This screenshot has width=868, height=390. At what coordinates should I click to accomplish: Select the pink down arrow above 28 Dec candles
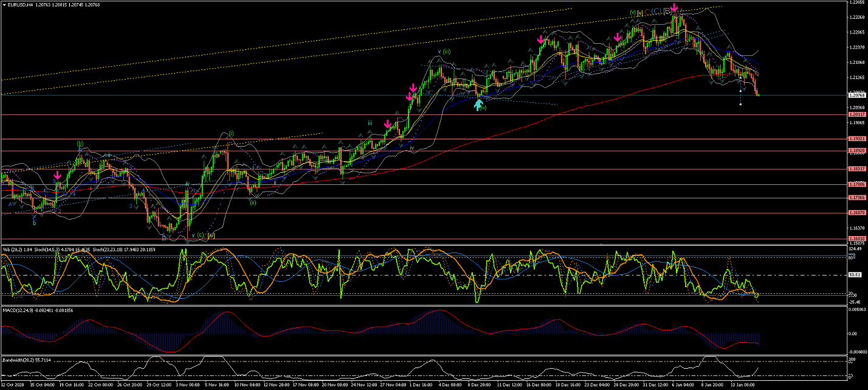(618, 38)
